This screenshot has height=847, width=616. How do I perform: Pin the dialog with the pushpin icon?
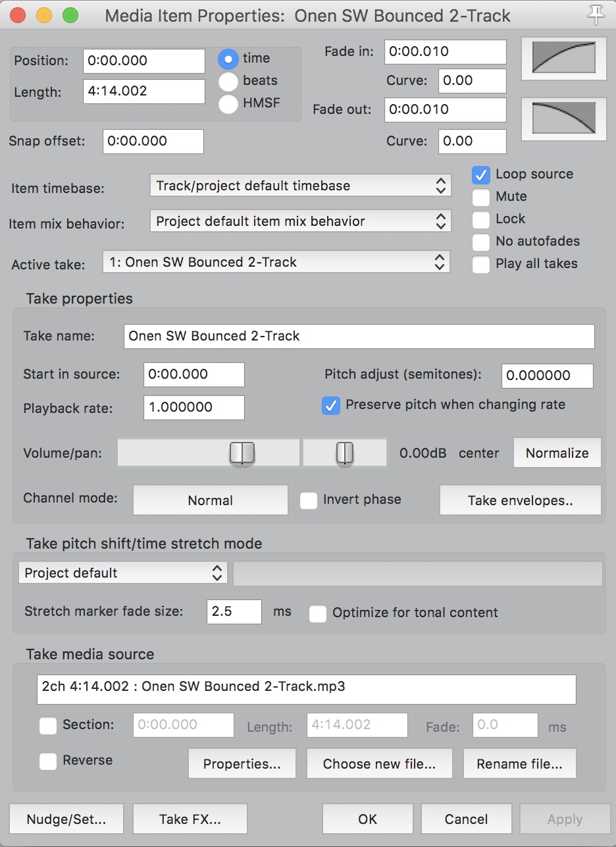pos(596,15)
